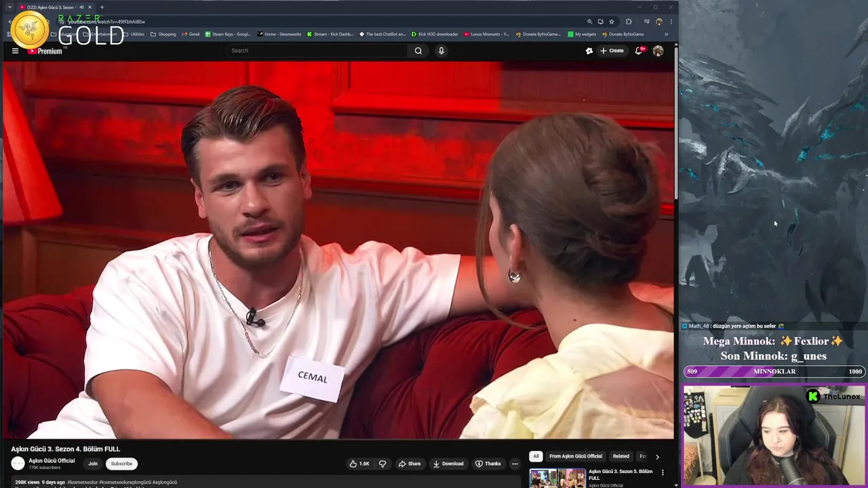Open the tab search dropdown arrow
Viewport: 868px width, 488px height.
tap(9, 7)
